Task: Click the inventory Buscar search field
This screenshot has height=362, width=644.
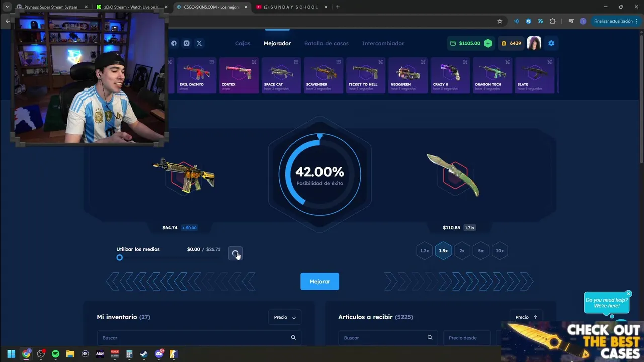Action: [x=199, y=338]
